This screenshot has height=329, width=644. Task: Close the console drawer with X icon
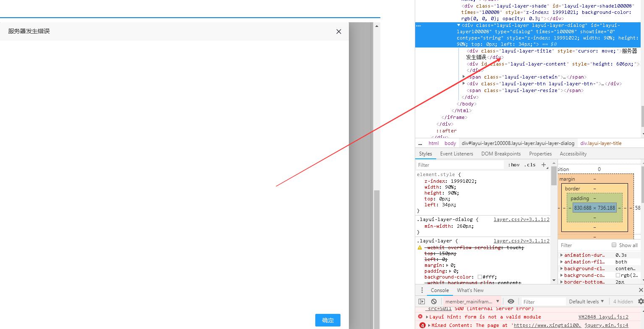click(x=641, y=290)
